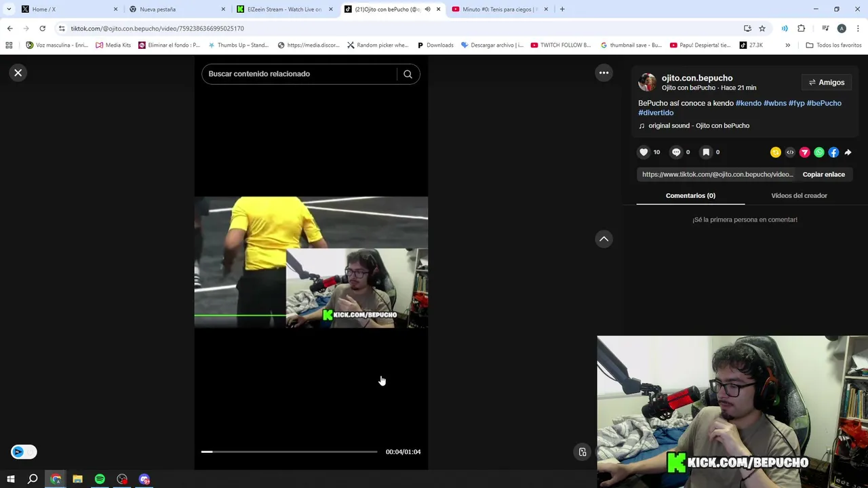The image size is (868, 488).
Task: Switch to the Nueva pestaña browser tab
Action: click(176, 9)
